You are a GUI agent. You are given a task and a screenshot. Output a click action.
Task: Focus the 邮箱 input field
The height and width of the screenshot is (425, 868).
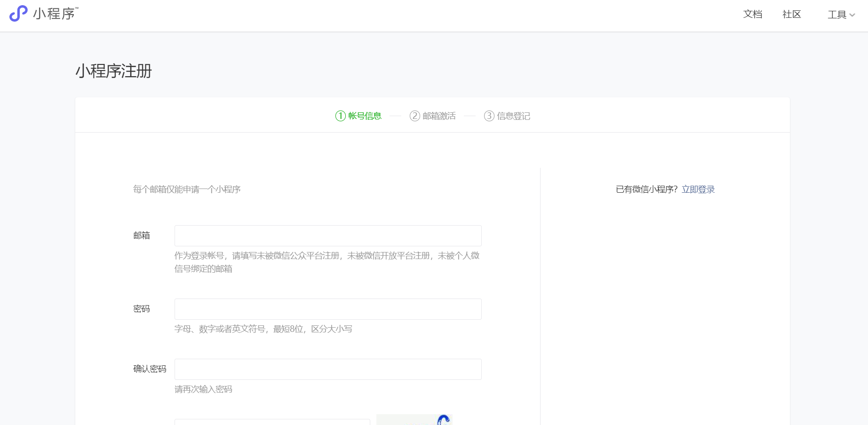pyautogui.click(x=328, y=236)
